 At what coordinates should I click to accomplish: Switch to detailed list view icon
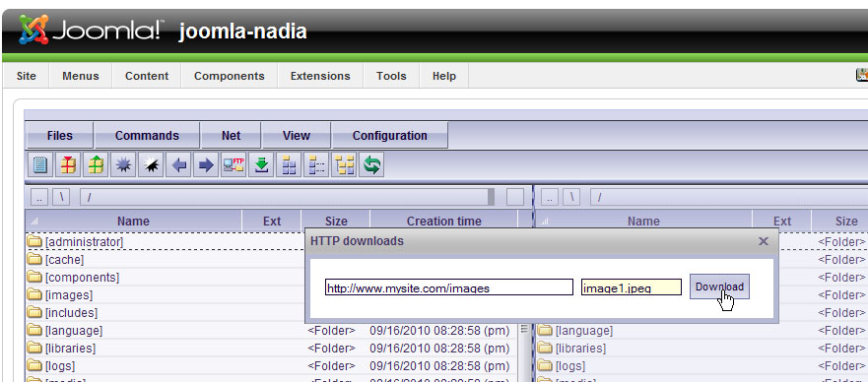(316, 164)
